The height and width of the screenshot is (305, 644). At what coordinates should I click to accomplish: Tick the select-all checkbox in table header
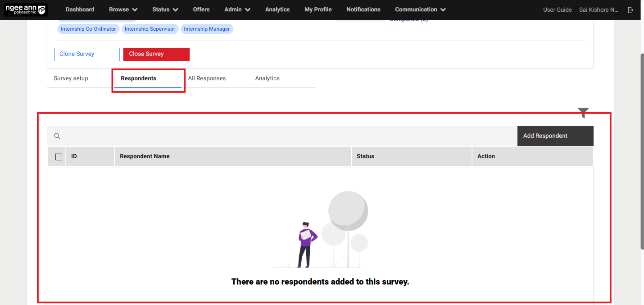click(x=59, y=157)
